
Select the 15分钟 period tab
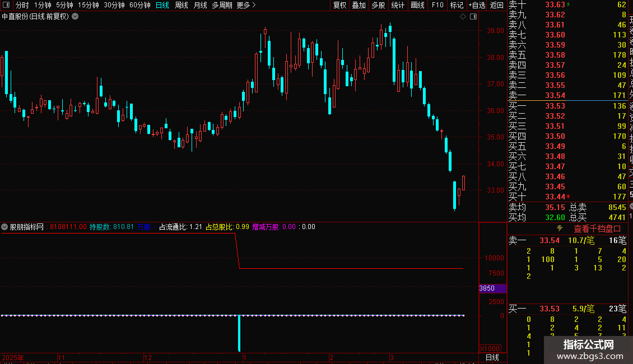[x=89, y=5]
